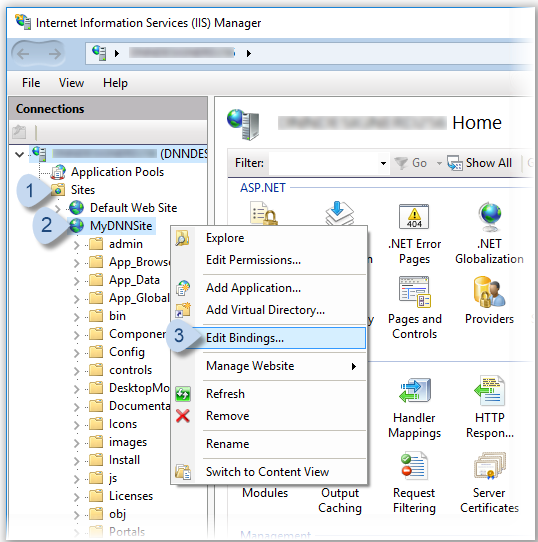Choose Explore from context menu
Image resolution: width=538 pixels, height=542 pixels.
(269, 238)
